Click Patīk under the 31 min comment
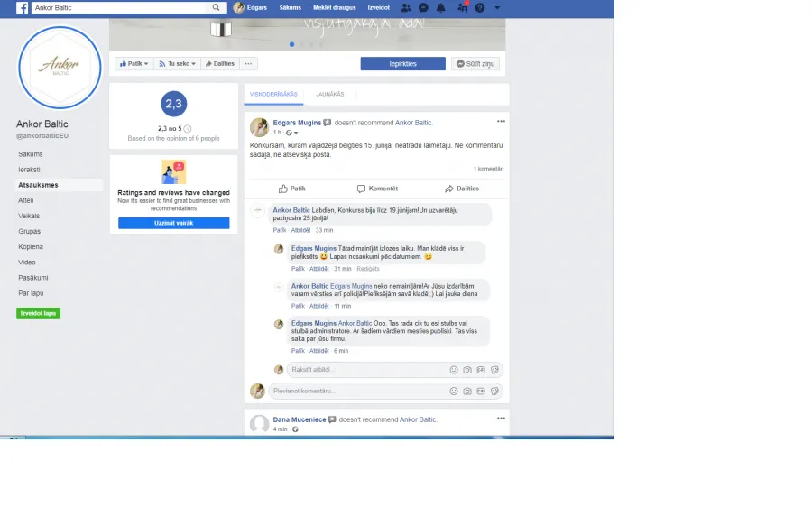The image size is (812, 507). click(x=298, y=269)
